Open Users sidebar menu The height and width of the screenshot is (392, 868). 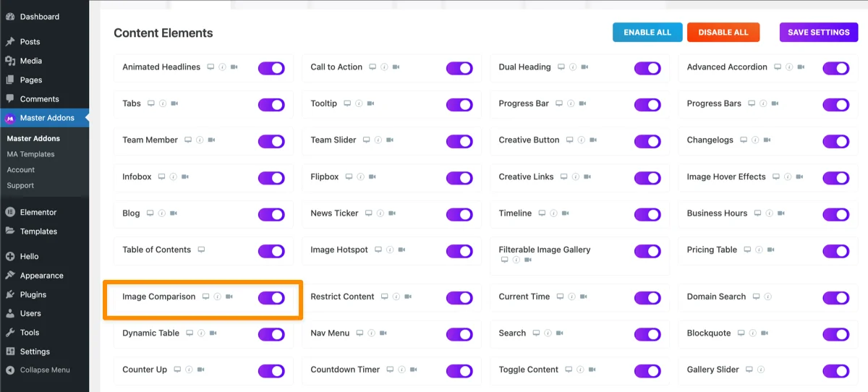pos(44,313)
